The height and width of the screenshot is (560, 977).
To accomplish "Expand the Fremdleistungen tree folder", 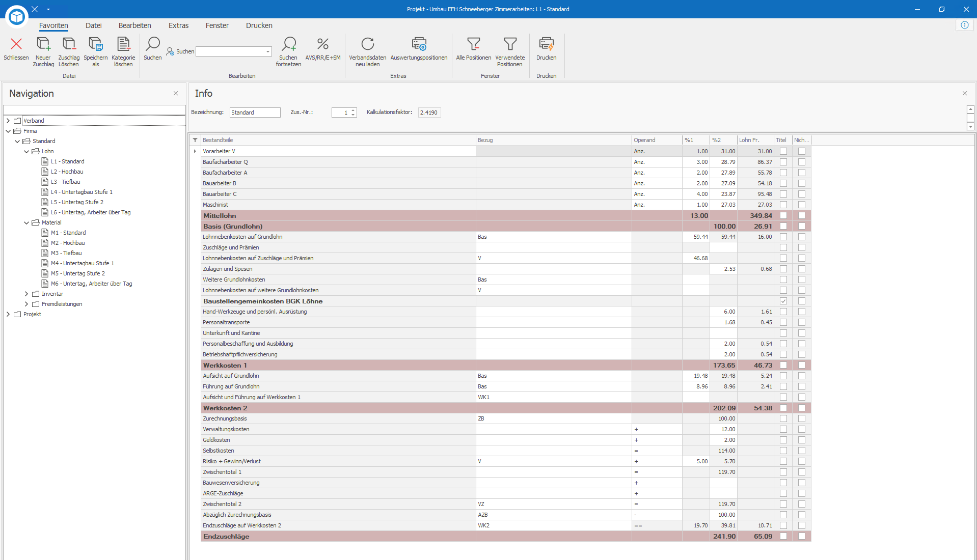I will (x=26, y=304).
